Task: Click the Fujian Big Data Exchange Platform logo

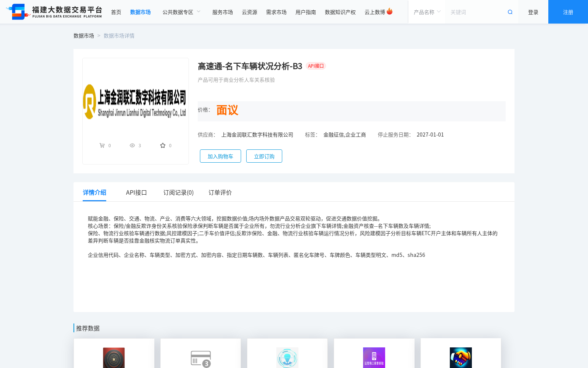Action: [54, 12]
